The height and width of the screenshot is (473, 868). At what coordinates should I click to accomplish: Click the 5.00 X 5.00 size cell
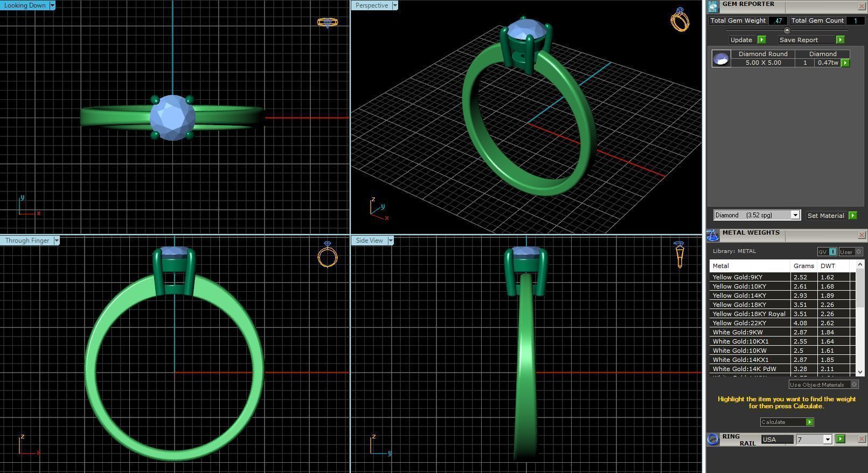coord(763,63)
